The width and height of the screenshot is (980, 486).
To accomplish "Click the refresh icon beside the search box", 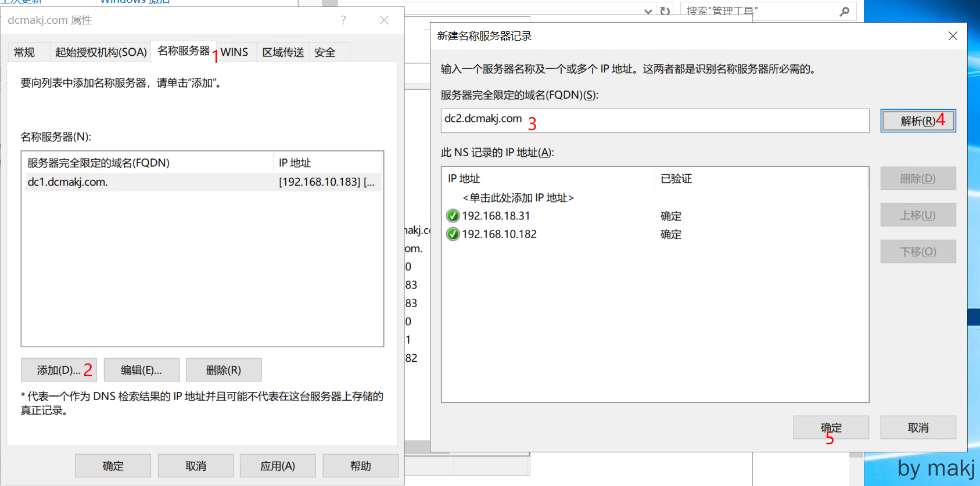I will pos(665,11).
